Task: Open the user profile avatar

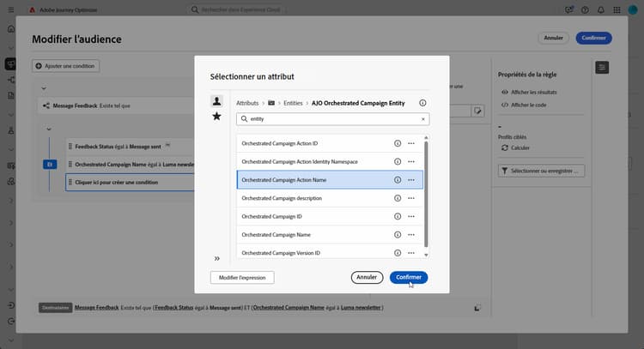Action: coord(633,9)
